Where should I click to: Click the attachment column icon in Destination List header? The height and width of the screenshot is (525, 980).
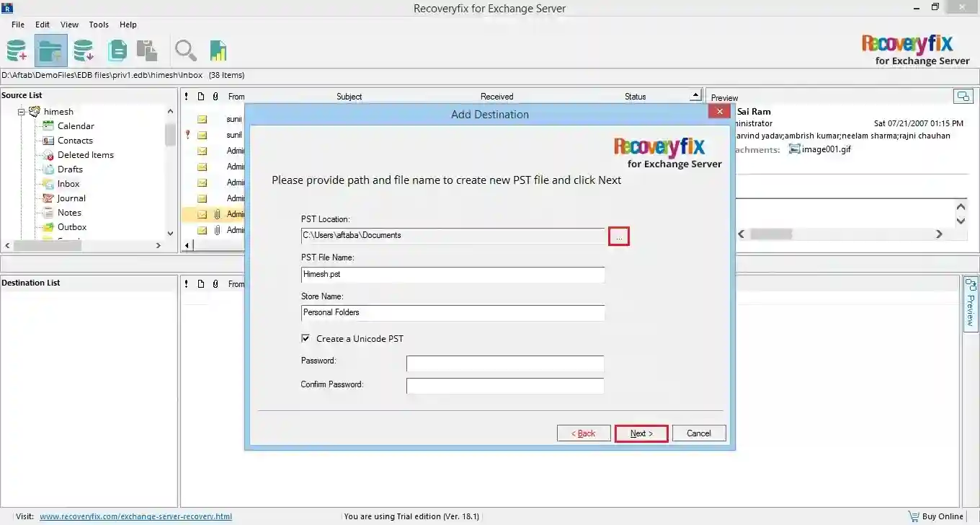click(x=215, y=284)
